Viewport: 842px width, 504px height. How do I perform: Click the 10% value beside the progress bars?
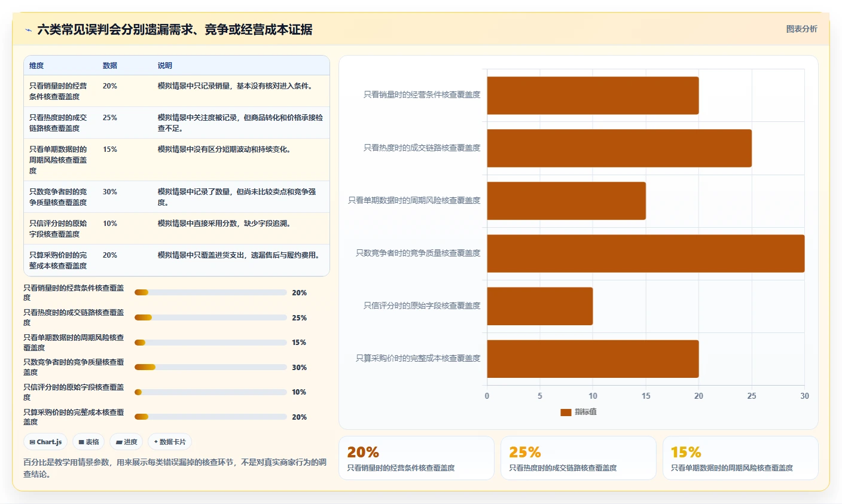[300, 392]
